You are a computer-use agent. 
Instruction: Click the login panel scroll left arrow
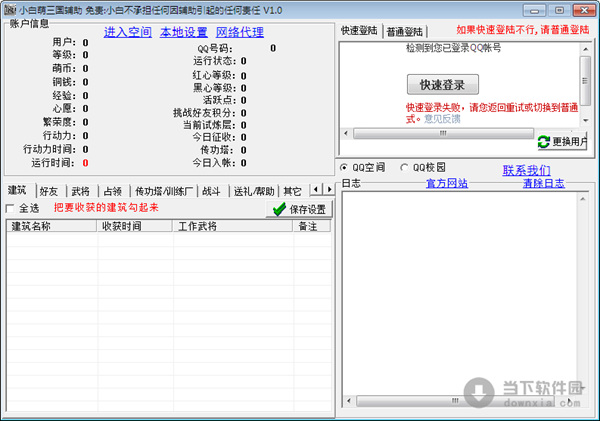(x=346, y=133)
